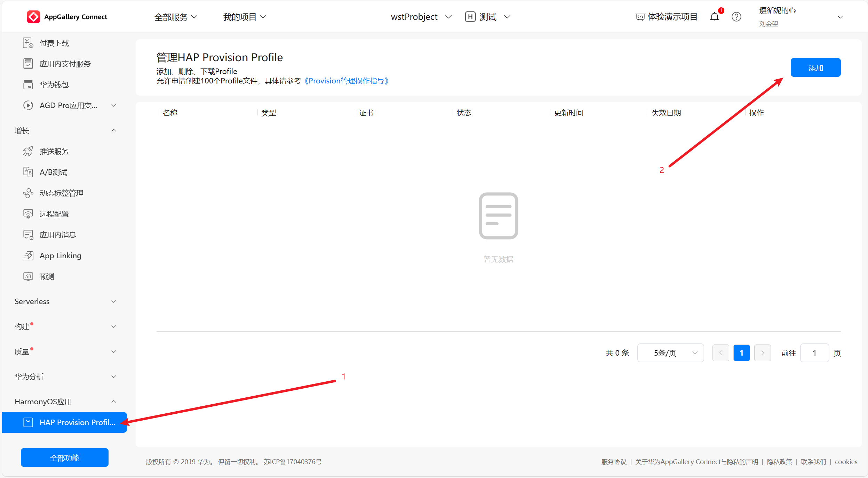Collapse the HarmonyOS应用 section
Screen dimensions: 868x478
[114, 402]
